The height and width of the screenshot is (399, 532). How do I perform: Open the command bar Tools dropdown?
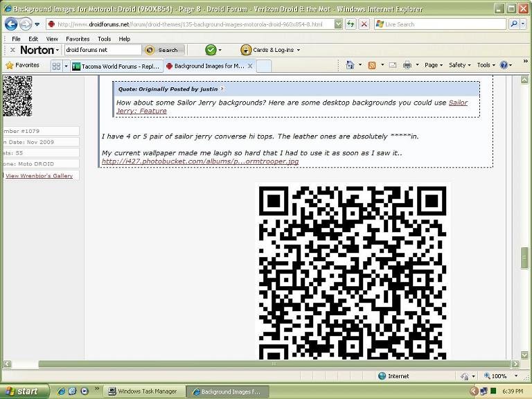coord(486,65)
